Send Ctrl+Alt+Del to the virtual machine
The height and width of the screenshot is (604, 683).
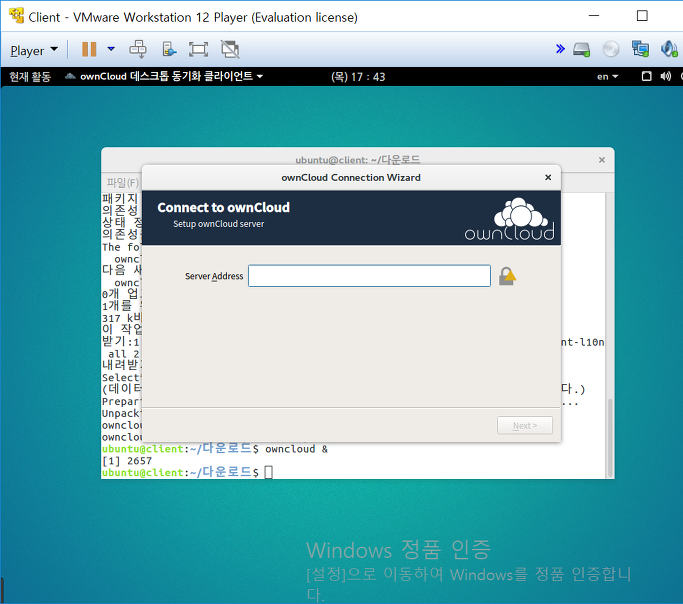(138, 49)
